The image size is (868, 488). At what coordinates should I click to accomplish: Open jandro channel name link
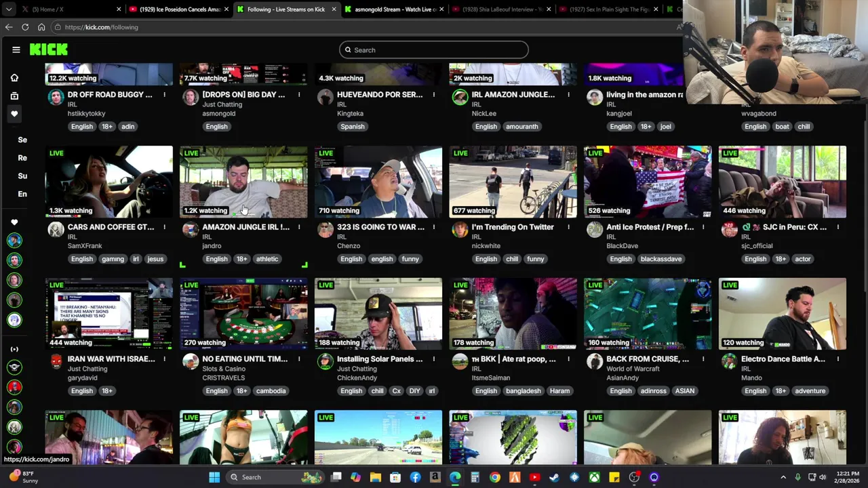coord(212,246)
